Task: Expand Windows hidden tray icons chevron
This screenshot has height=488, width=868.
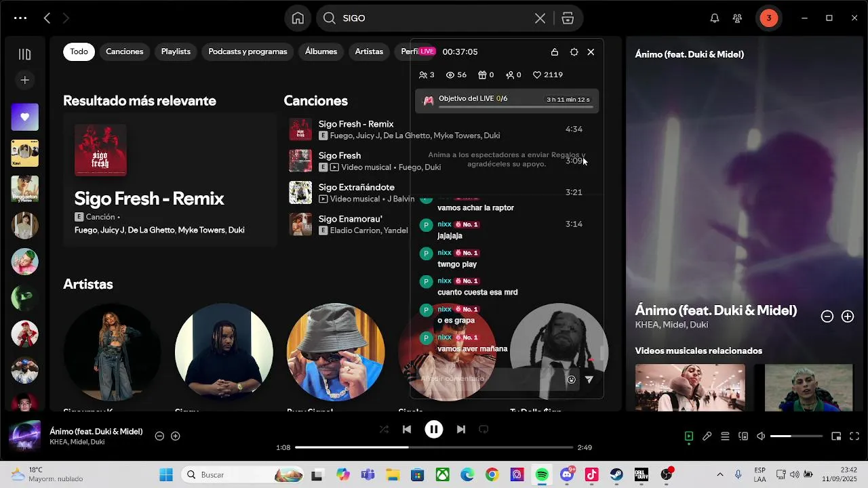Action: pyautogui.click(x=719, y=474)
